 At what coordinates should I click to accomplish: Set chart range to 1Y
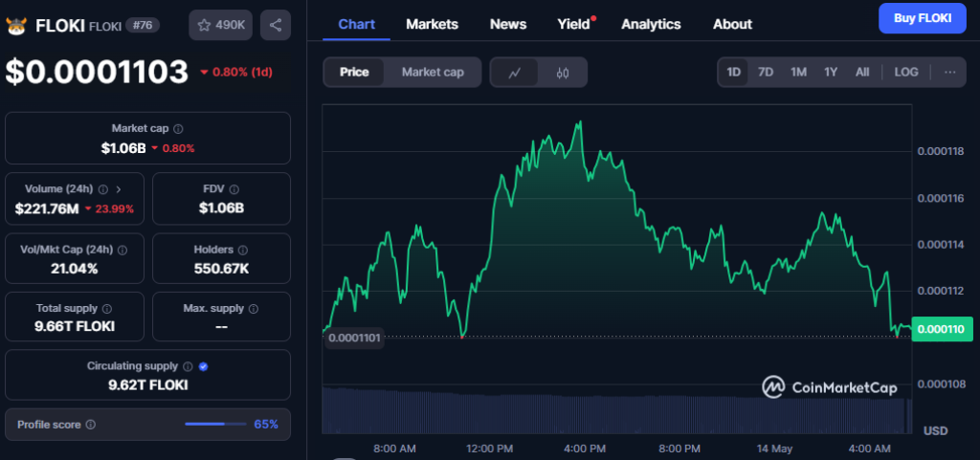point(830,72)
